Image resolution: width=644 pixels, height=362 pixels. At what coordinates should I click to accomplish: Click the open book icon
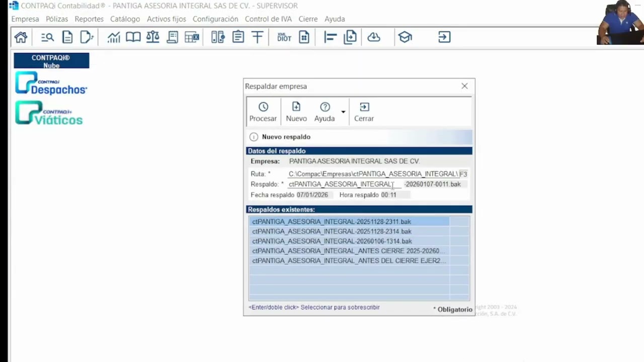point(133,37)
